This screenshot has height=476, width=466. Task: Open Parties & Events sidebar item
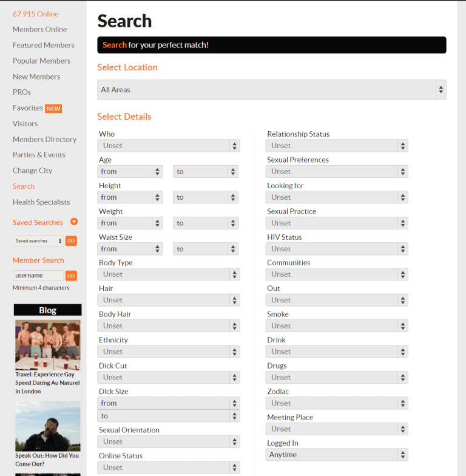(39, 155)
